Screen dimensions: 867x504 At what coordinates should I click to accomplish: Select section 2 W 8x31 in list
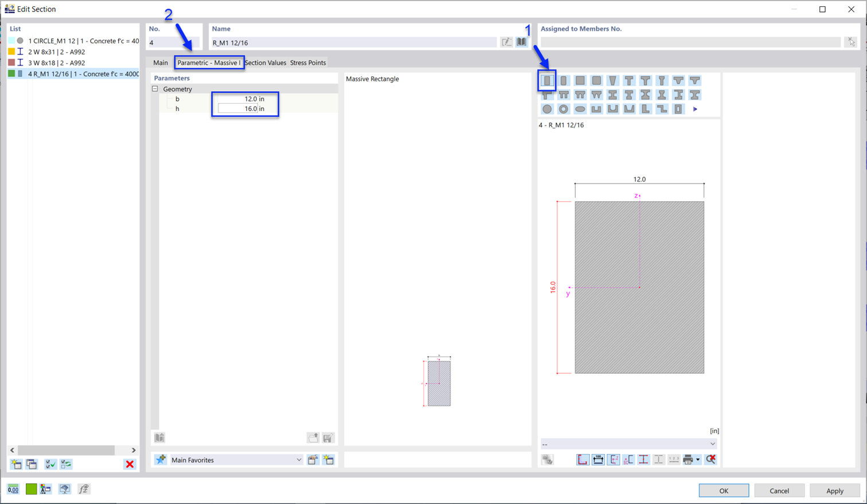pyautogui.click(x=73, y=52)
